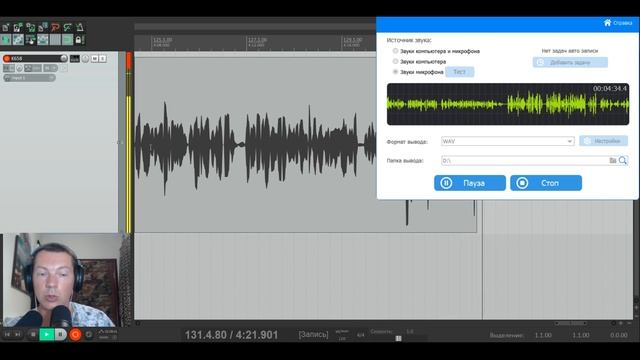Open the track input selector dropdown
The height and width of the screenshot is (360, 640).
click(x=29, y=78)
